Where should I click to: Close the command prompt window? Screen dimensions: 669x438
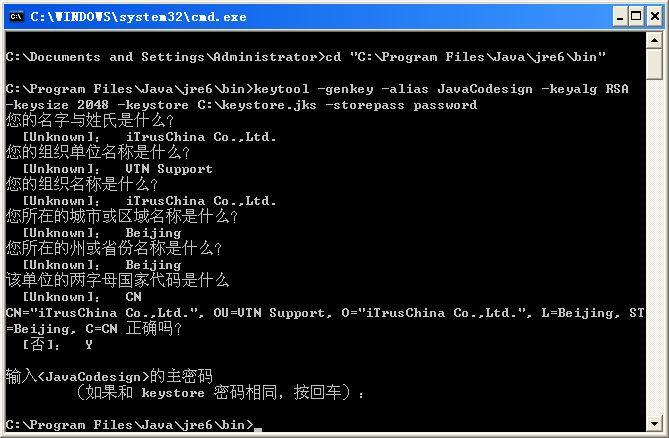(x=654, y=17)
